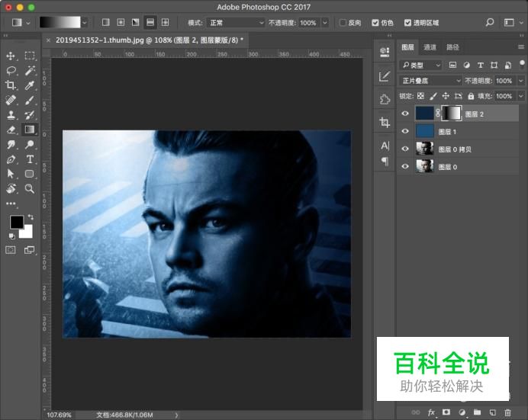Open the gradient picker arrow
The image size is (528, 420).
pos(85,23)
